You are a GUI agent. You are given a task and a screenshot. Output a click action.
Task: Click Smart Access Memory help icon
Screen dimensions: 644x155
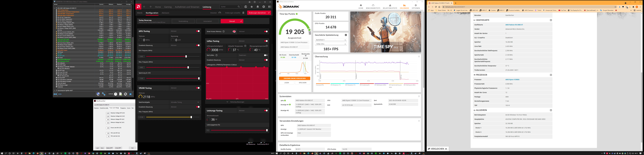pyautogui.click(x=223, y=31)
